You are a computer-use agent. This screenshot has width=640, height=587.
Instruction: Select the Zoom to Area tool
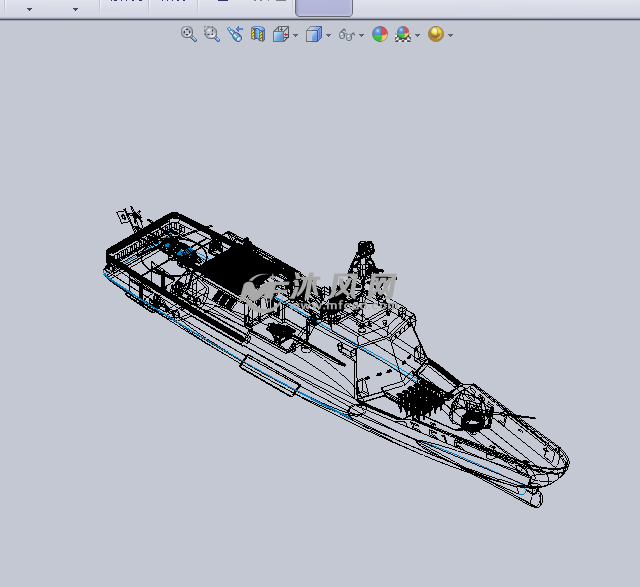(x=211, y=34)
